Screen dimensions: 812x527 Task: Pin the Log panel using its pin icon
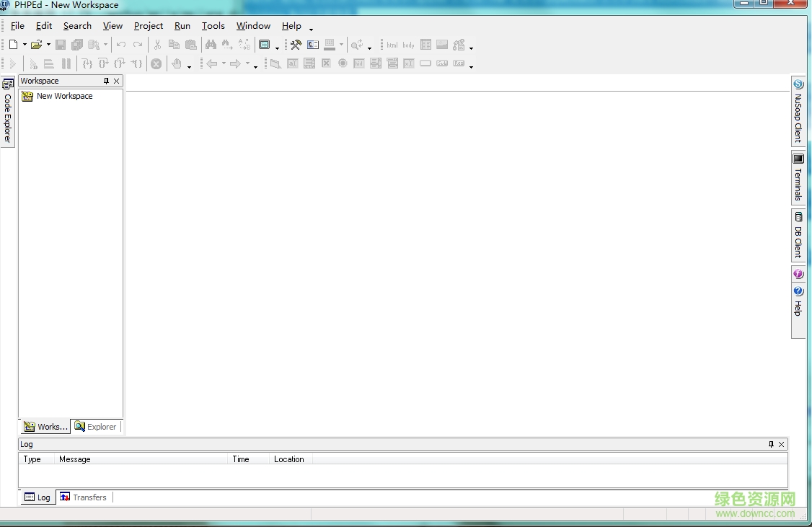click(771, 444)
